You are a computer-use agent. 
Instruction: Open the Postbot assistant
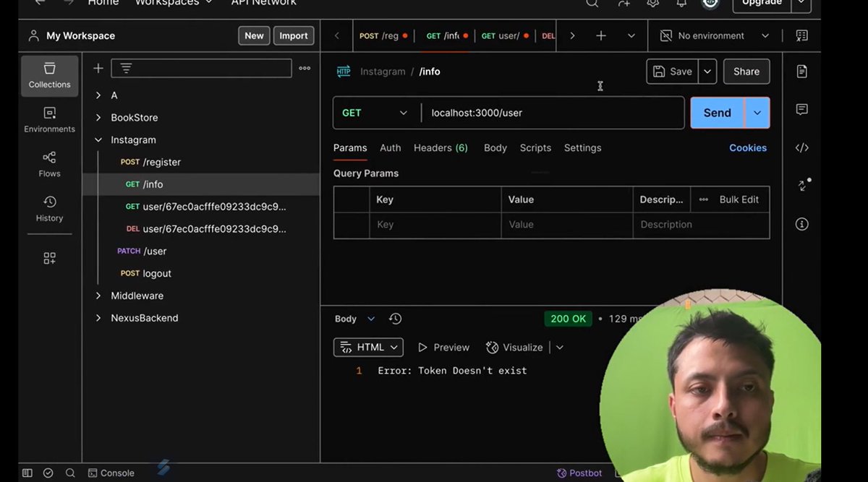click(x=579, y=473)
